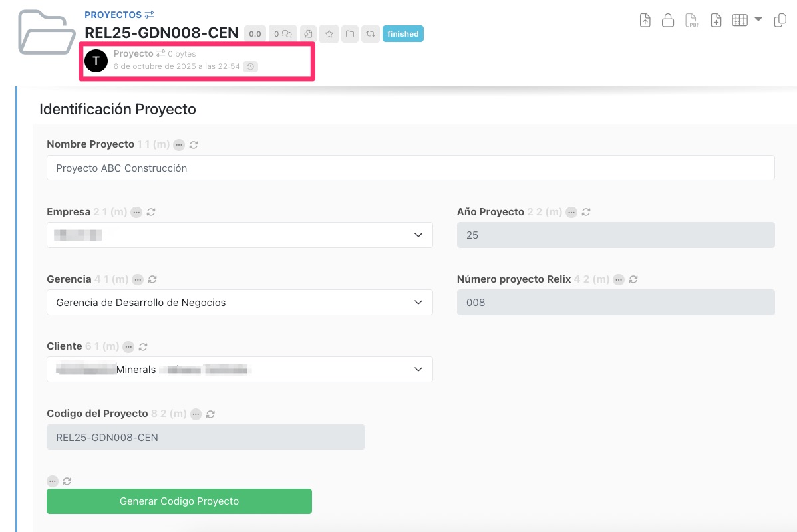Image resolution: width=797 pixels, height=532 pixels.
Task: Open version history clock icon
Action: pos(250,66)
